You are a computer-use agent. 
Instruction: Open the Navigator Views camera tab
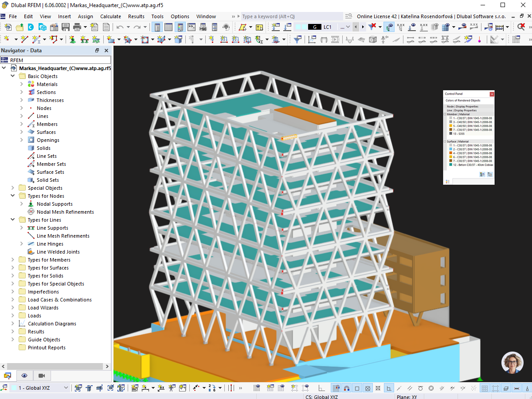pyautogui.click(x=41, y=376)
